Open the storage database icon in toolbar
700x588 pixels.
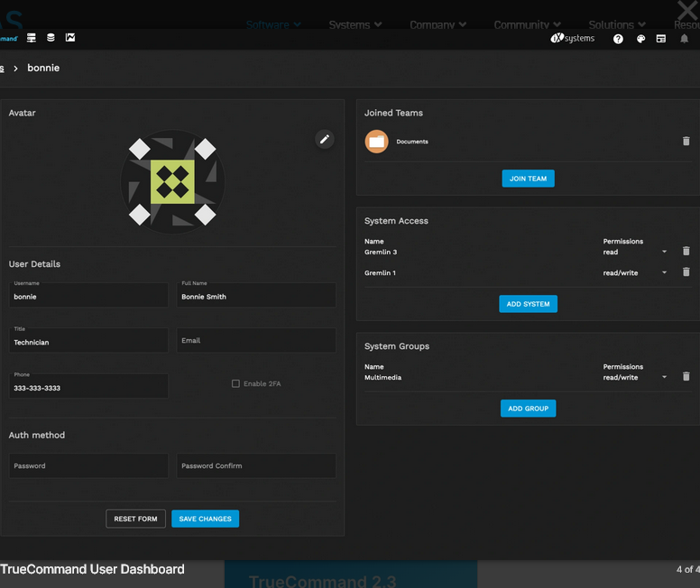(x=51, y=38)
